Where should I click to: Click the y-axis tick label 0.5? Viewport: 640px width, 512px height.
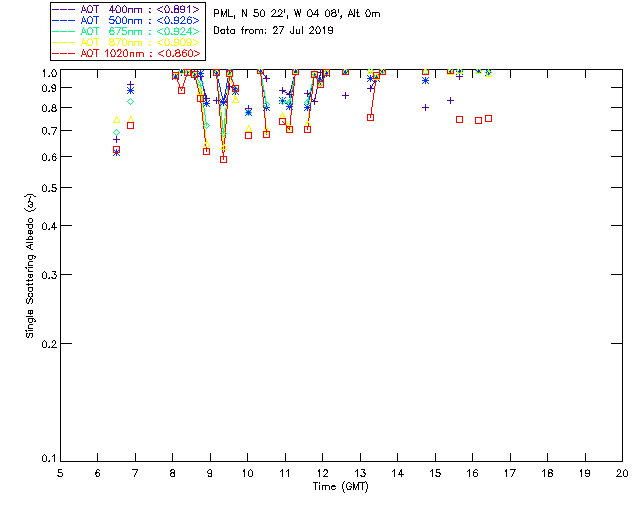48,188
